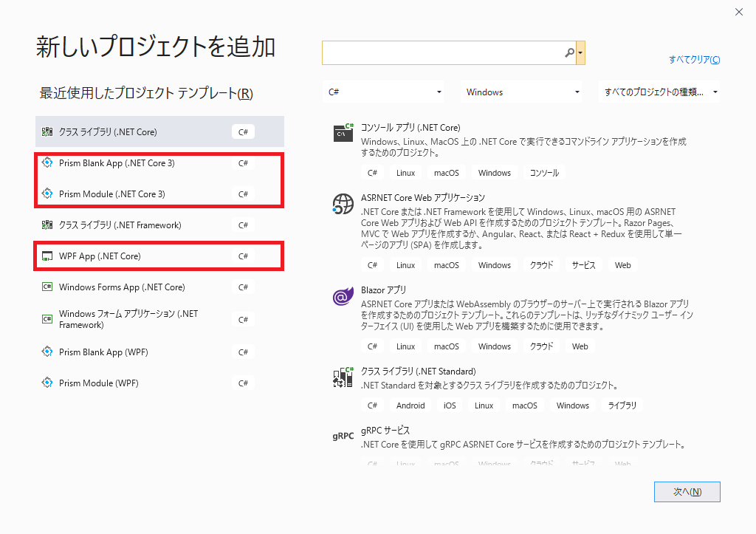Select the gRPC サービス template title

(x=385, y=431)
